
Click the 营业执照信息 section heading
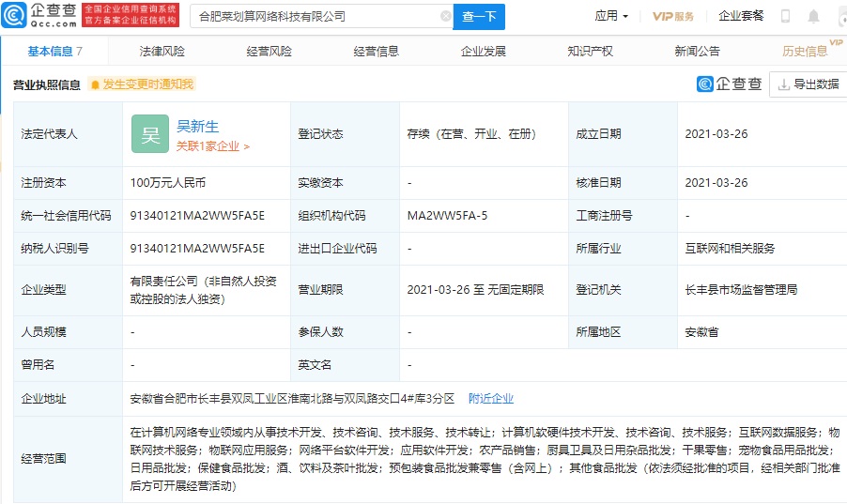(46, 84)
